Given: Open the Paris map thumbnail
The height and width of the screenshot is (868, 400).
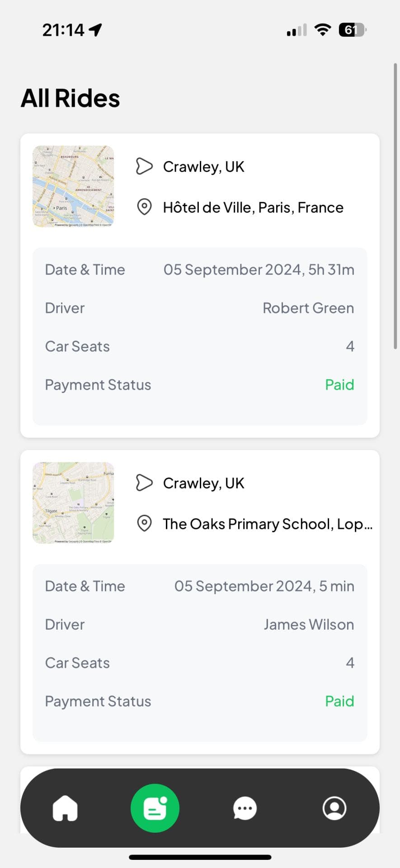Looking at the screenshot, I should 73,186.
